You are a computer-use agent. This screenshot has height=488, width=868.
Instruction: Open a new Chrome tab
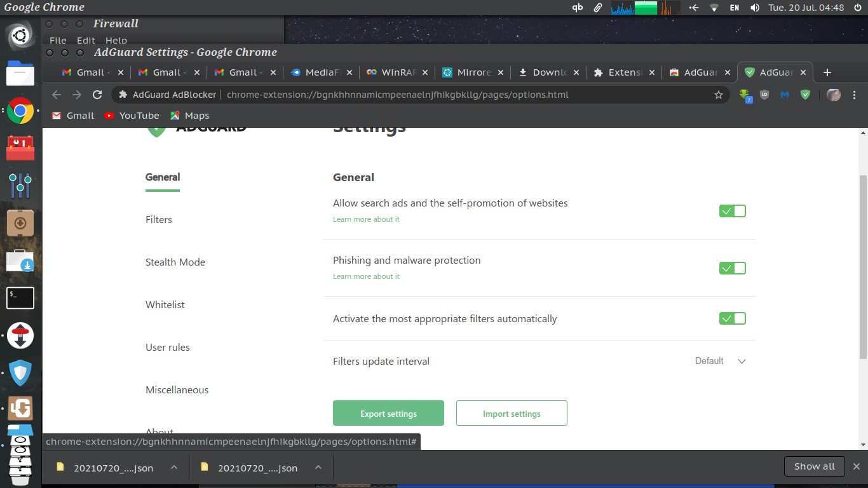coord(827,72)
